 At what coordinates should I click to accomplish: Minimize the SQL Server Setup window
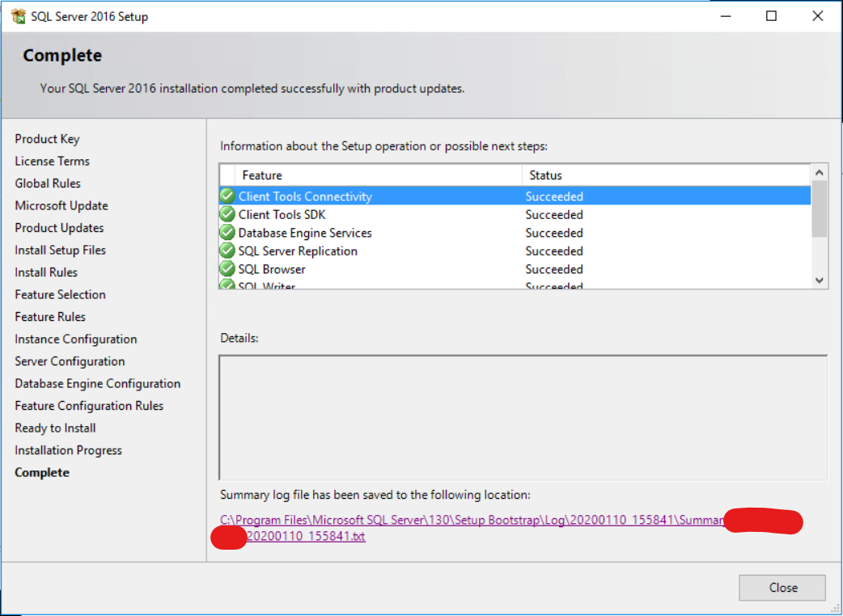coord(726,16)
